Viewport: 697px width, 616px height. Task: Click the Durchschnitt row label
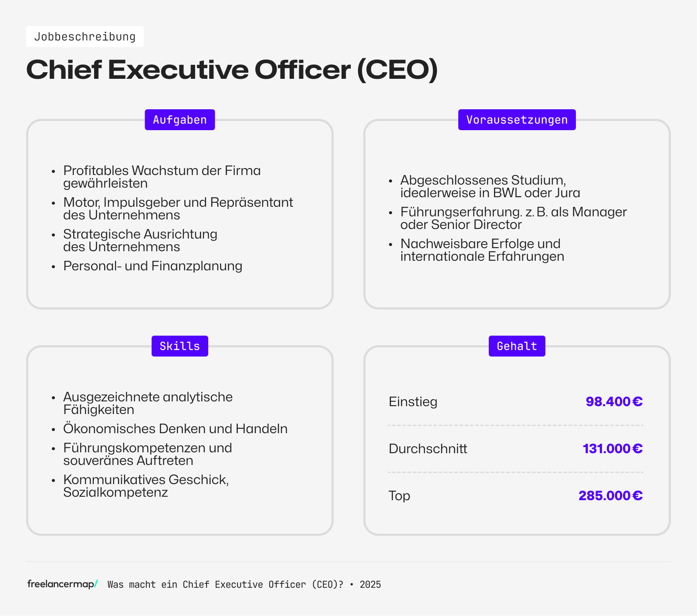click(x=428, y=448)
